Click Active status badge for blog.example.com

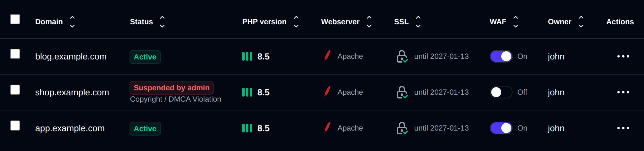(x=145, y=57)
